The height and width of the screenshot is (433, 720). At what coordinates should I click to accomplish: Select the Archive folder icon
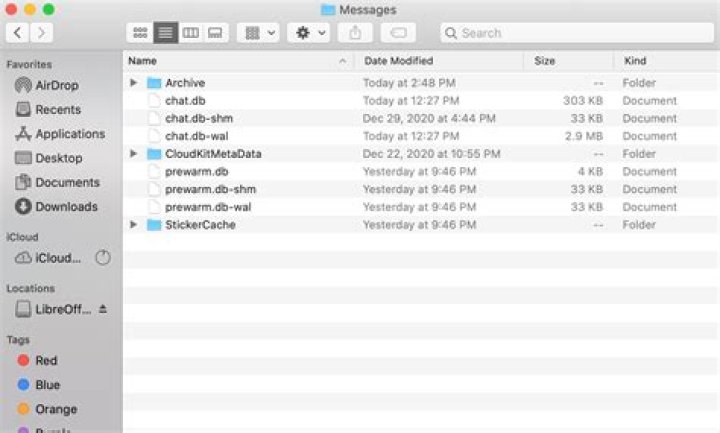pyautogui.click(x=154, y=83)
